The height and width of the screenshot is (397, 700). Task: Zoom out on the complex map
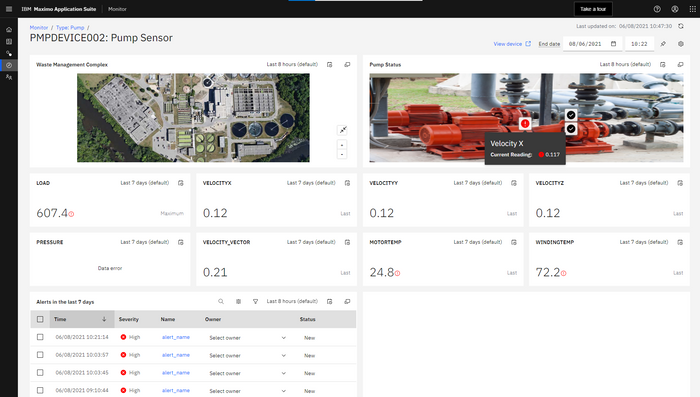click(342, 154)
